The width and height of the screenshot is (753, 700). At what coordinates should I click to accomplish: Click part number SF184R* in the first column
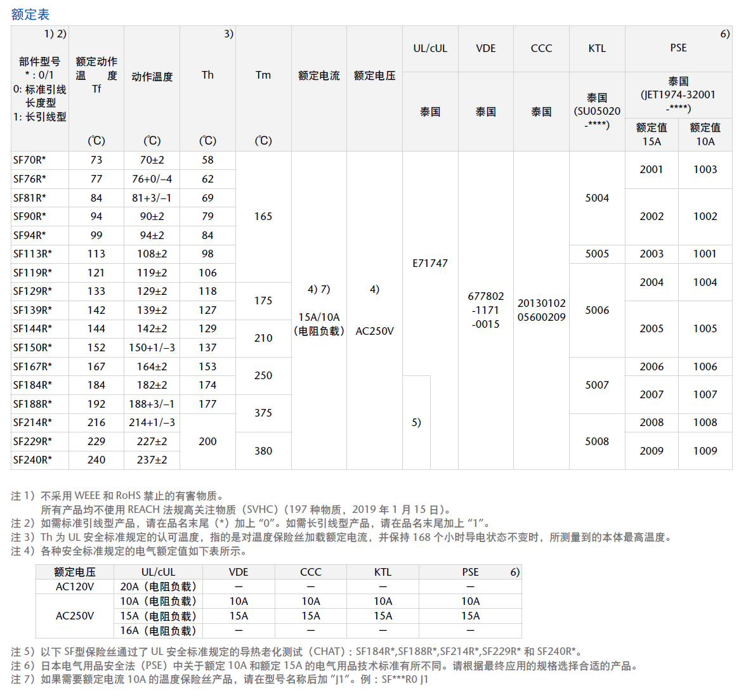click(x=32, y=385)
